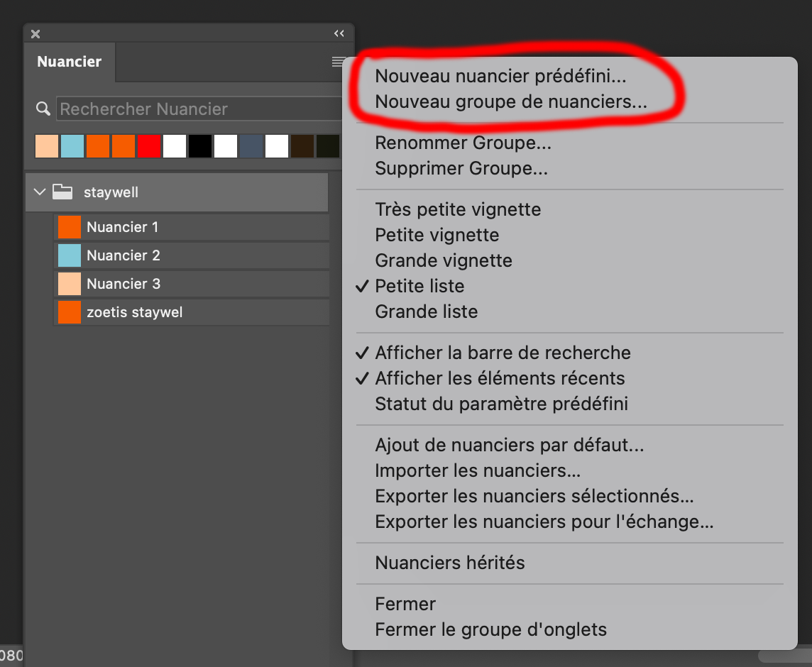Pick the red swatch in recent colors

(149, 146)
